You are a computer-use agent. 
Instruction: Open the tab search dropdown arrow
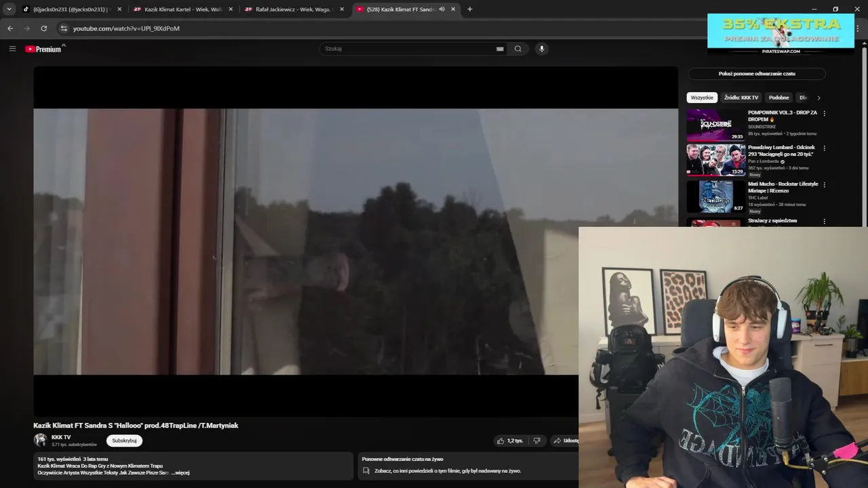click(x=9, y=9)
